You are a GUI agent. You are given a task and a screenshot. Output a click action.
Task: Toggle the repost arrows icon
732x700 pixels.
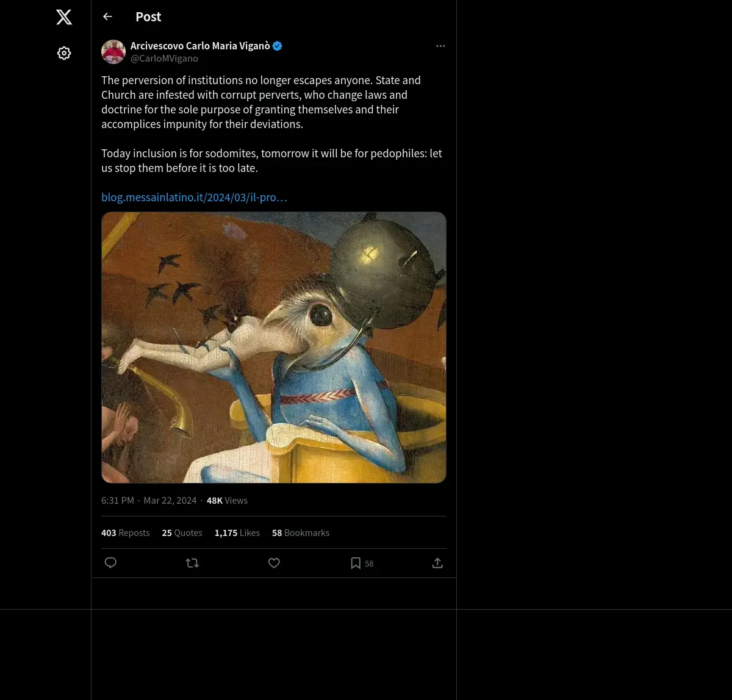(192, 563)
